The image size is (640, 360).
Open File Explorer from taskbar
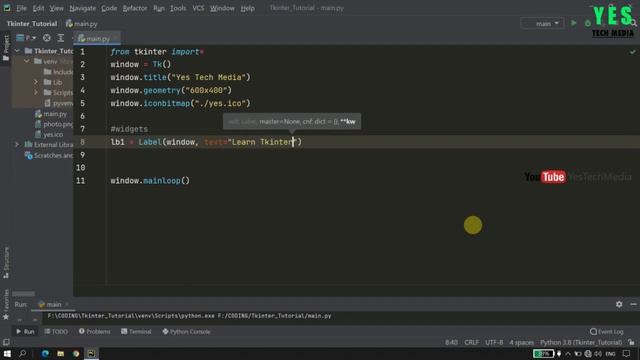pos(60,353)
